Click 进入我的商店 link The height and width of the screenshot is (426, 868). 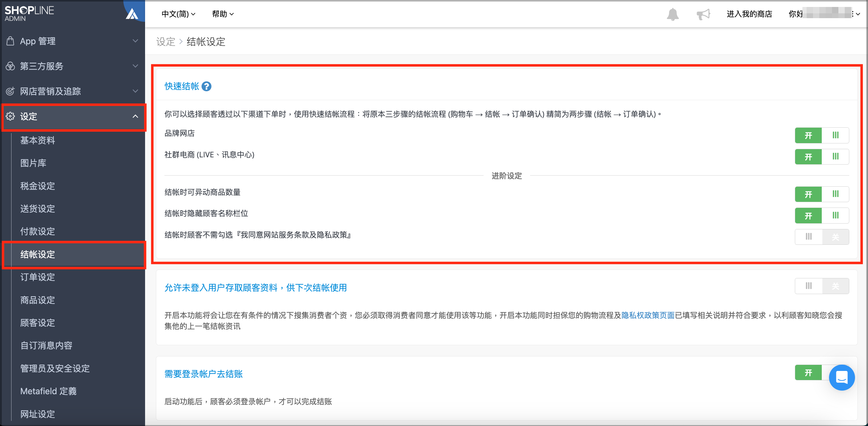click(x=750, y=14)
